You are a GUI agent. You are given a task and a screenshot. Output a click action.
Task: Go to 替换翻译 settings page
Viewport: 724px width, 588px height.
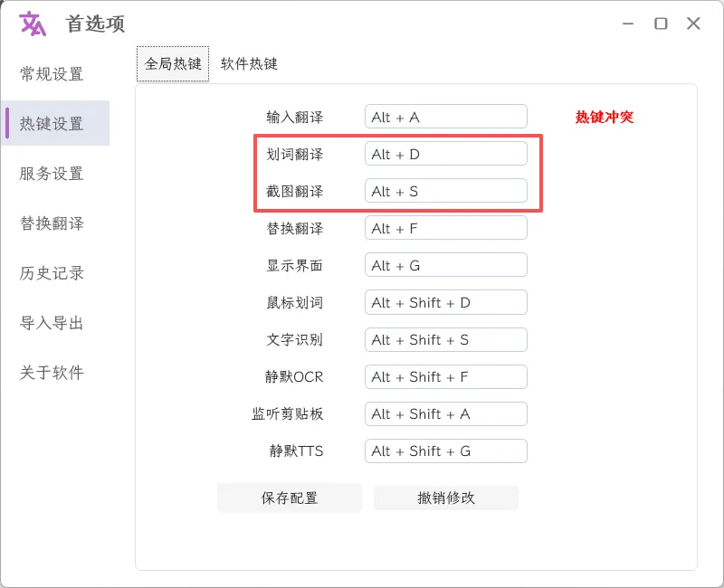pos(52,223)
